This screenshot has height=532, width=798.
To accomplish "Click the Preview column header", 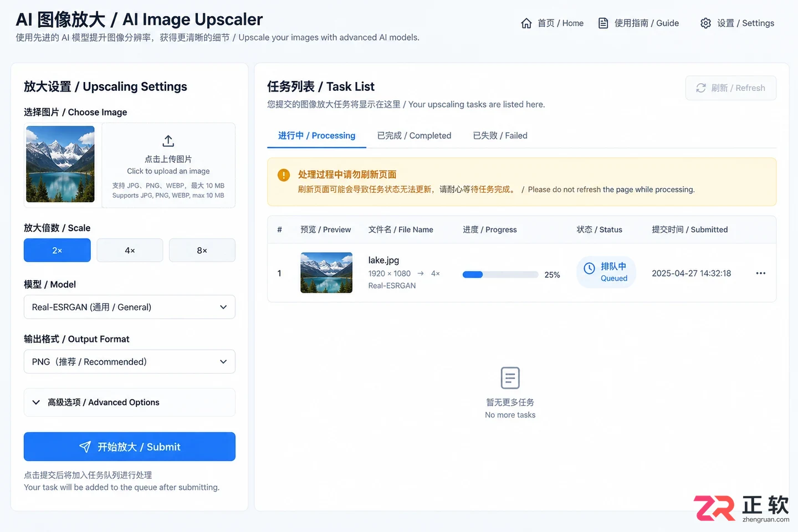I will point(326,229).
